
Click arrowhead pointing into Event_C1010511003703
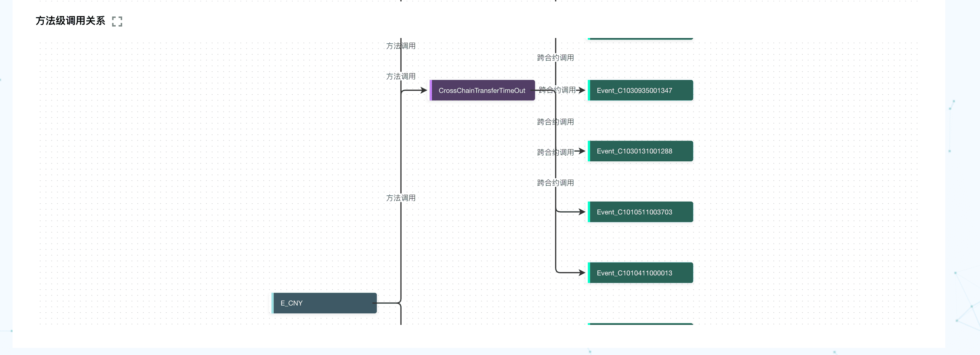pos(581,212)
